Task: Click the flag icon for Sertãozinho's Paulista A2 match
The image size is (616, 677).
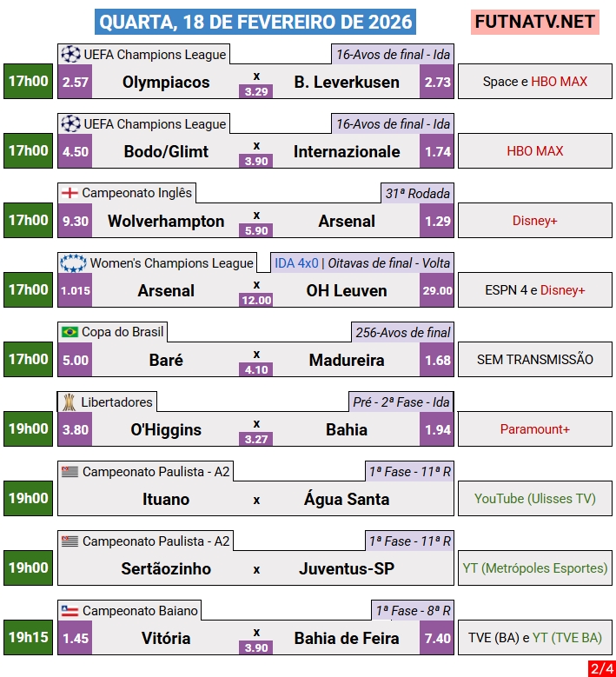Action: (x=70, y=541)
